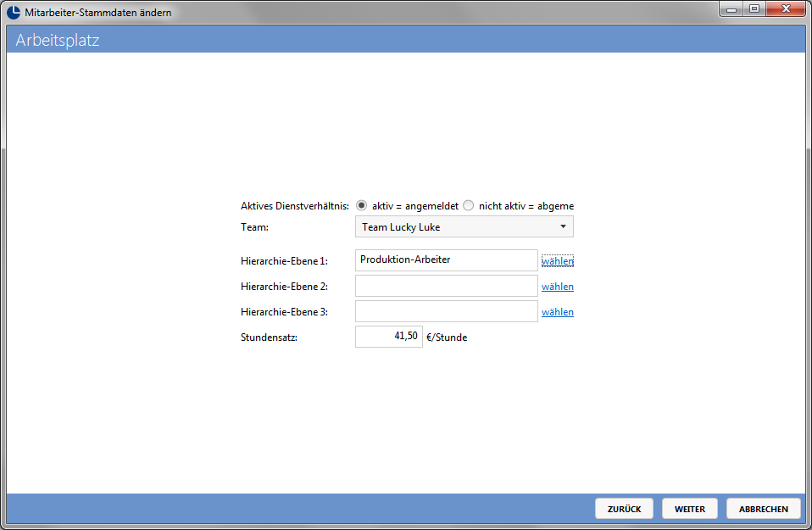Click 'wählen' link for Hierarchie-Ebene 3
The image size is (812, 530).
click(557, 312)
